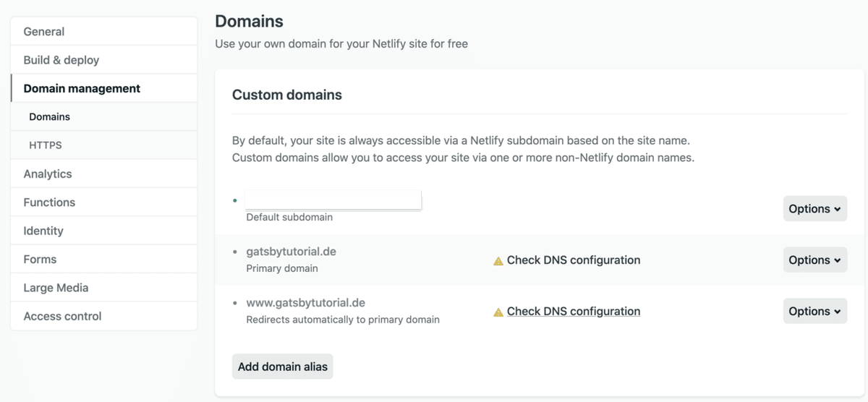Viewport: 868px width, 402px height.
Task: Open Domains sub-item in sidebar
Action: click(x=50, y=116)
